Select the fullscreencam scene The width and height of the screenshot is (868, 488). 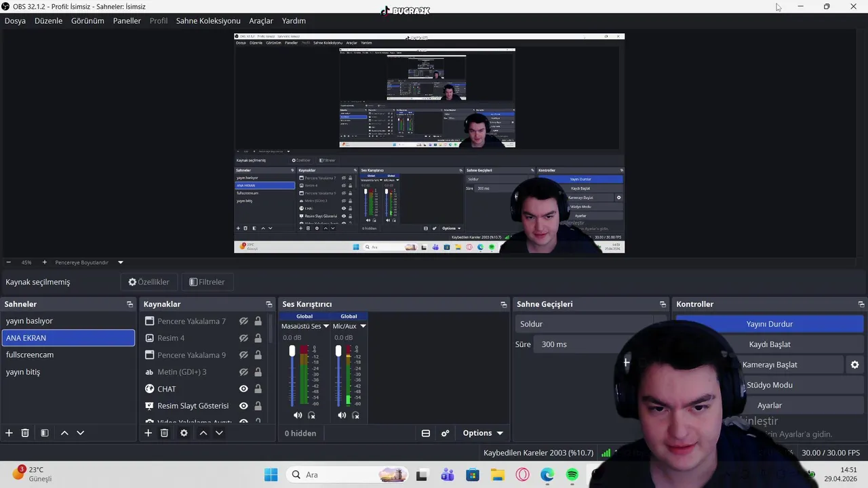[68, 354]
